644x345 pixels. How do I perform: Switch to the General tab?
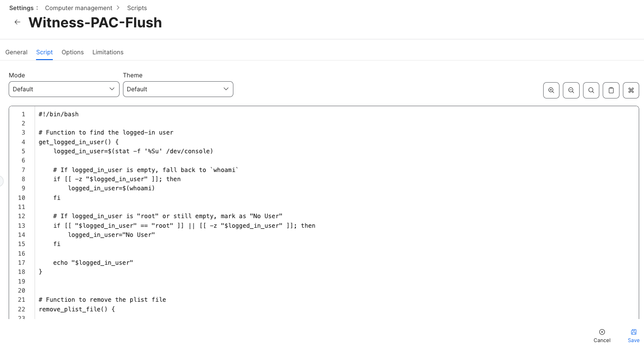point(16,52)
